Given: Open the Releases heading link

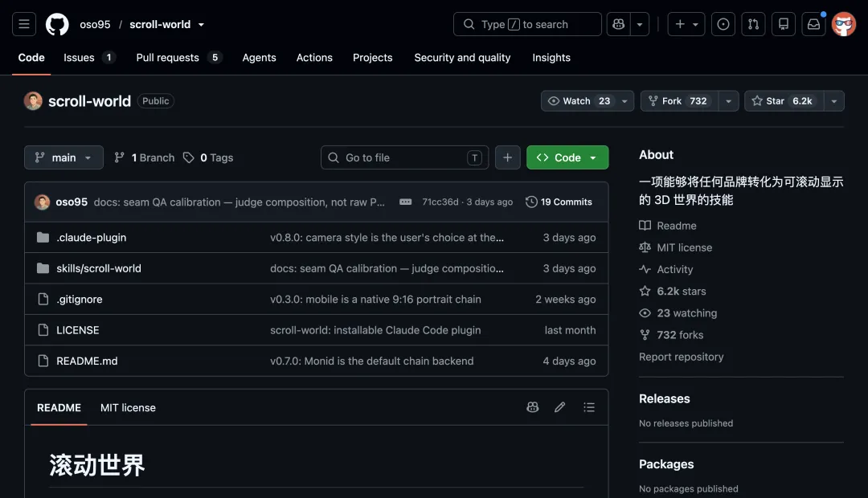Looking at the screenshot, I should [x=665, y=399].
